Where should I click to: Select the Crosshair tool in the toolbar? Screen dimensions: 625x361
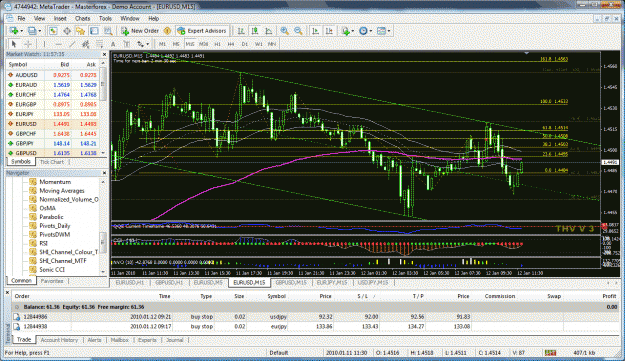point(28,44)
